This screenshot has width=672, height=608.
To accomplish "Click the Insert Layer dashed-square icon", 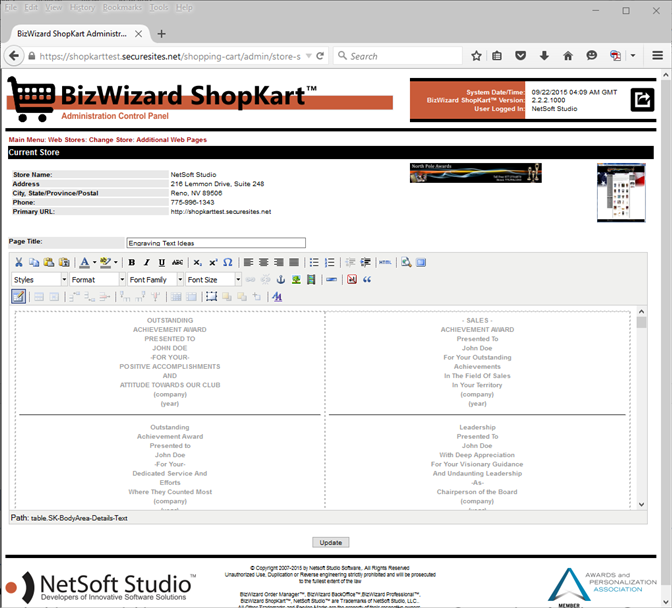I will [211, 297].
